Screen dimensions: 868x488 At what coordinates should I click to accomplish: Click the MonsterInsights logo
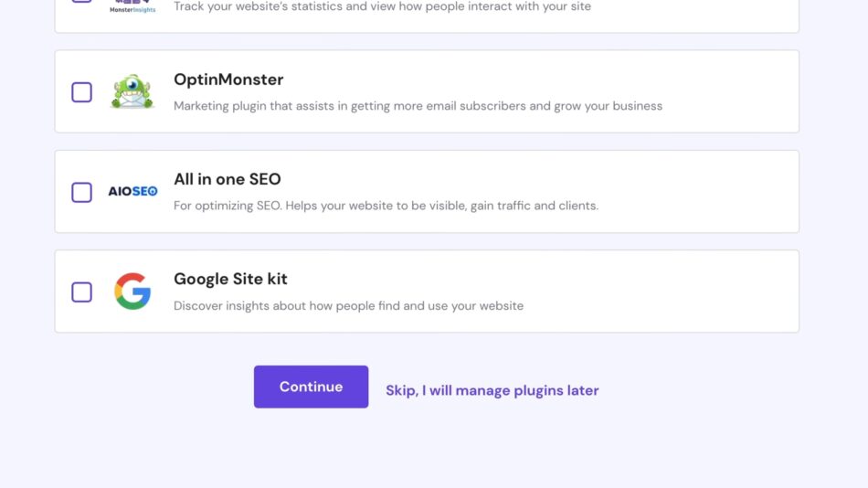click(x=132, y=6)
